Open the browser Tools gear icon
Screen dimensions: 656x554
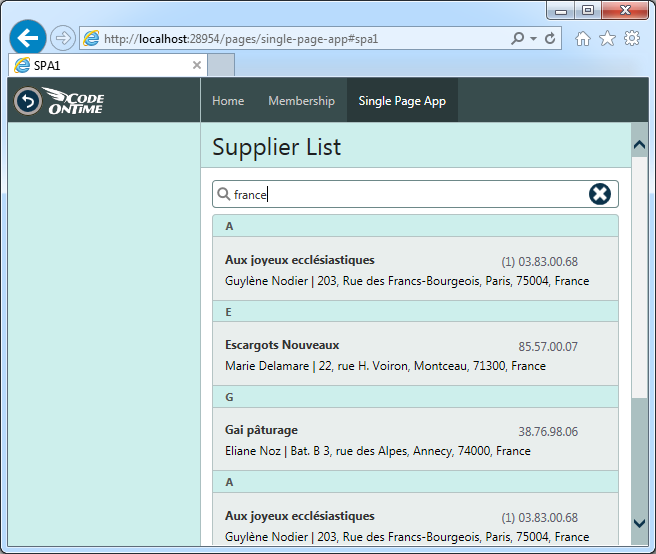click(632, 38)
